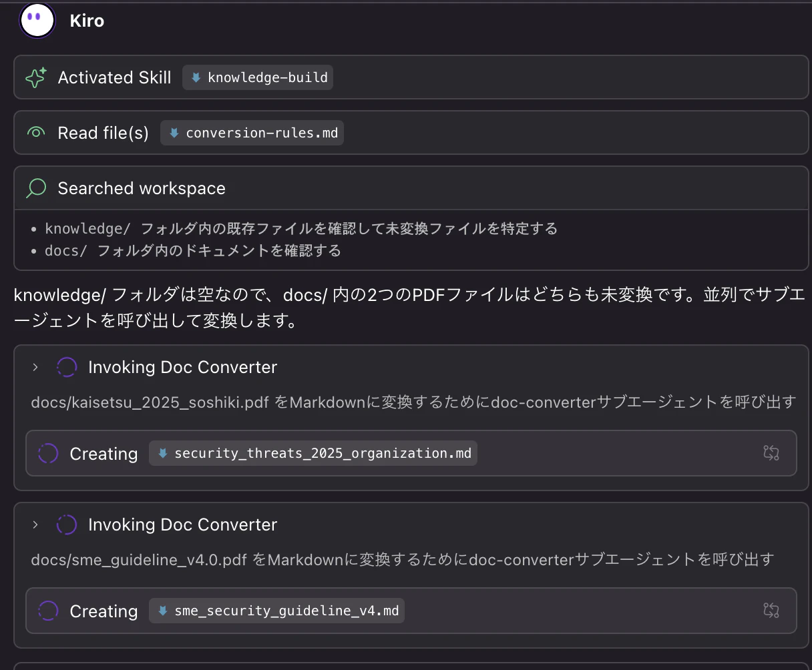Open security_threats_2025_organization.md file chip
This screenshot has height=670, width=812.
click(x=313, y=454)
